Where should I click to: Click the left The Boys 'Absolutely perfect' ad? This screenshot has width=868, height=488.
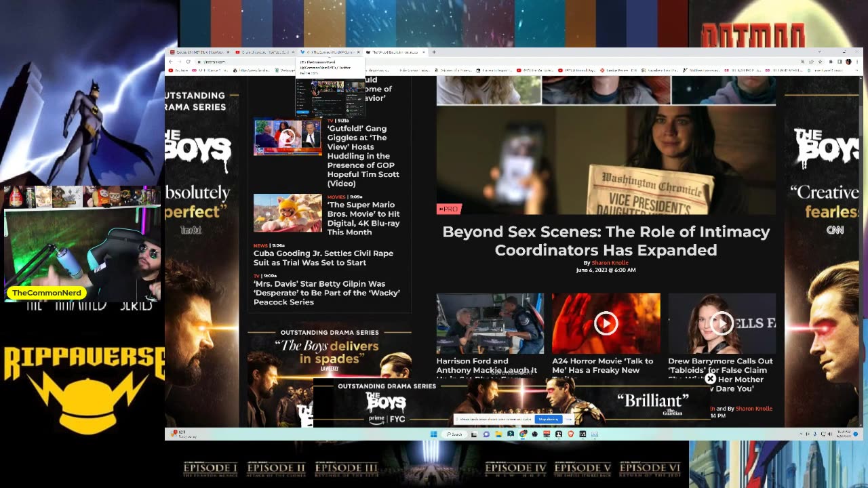point(201,251)
